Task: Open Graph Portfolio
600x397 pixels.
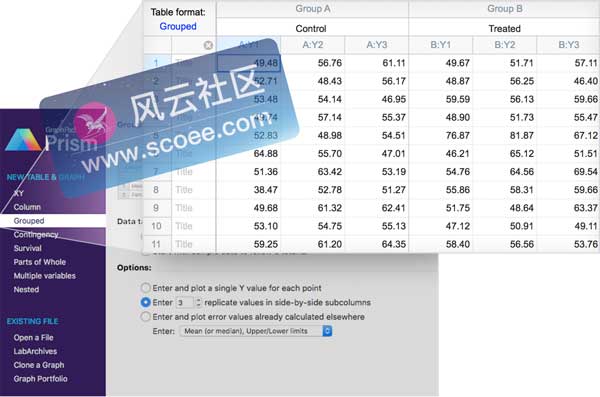Action: pyautogui.click(x=41, y=379)
